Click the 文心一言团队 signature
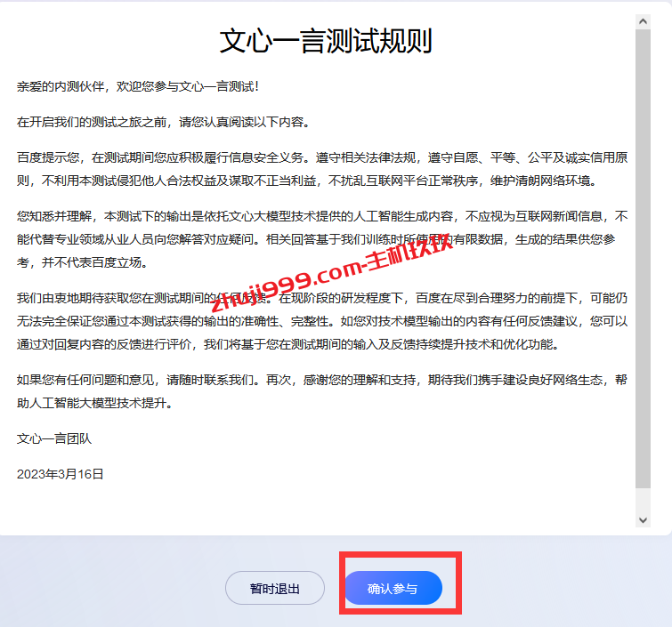The image size is (672, 627). 54,438
